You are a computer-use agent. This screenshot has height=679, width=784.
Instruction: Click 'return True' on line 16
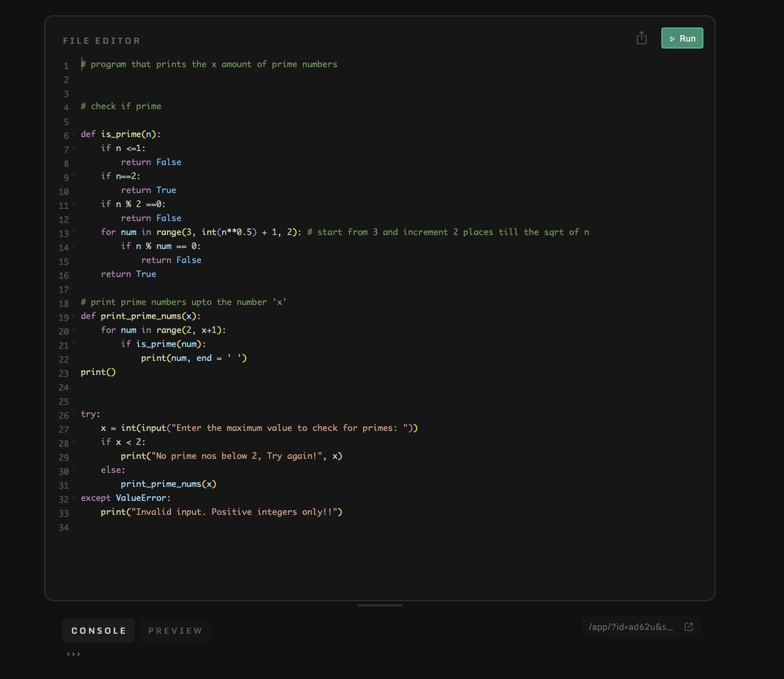129,274
